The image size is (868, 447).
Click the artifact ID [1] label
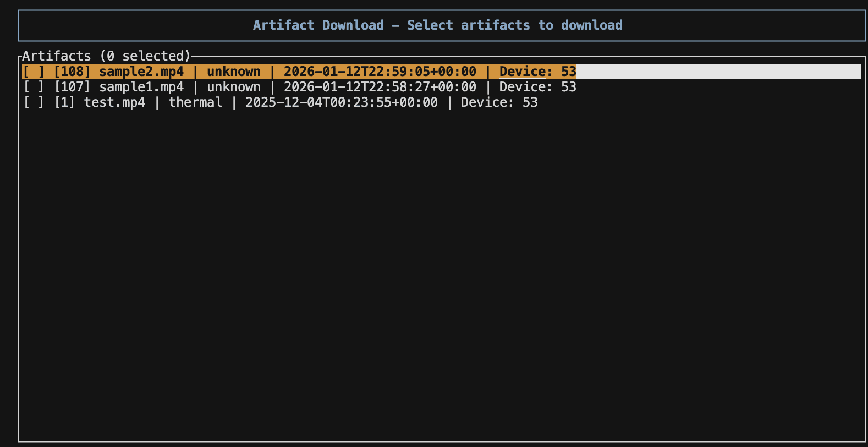pyautogui.click(x=65, y=102)
